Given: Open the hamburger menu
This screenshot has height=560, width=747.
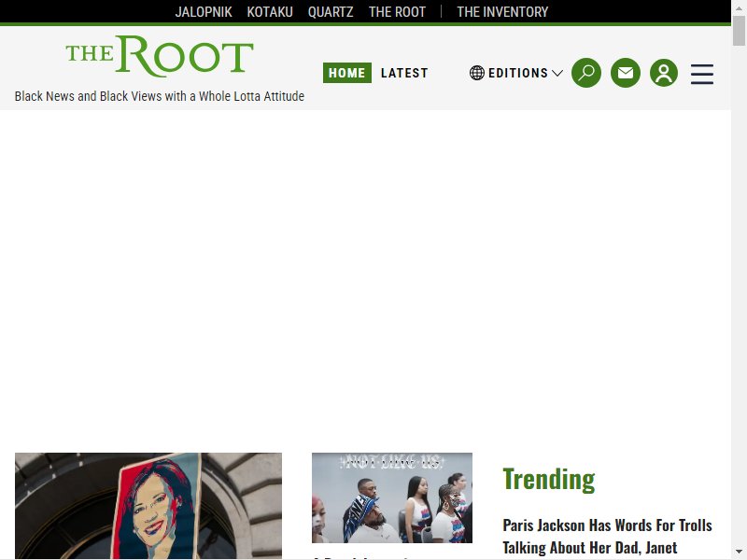Looking at the screenshot, I should tap(702, 74).
